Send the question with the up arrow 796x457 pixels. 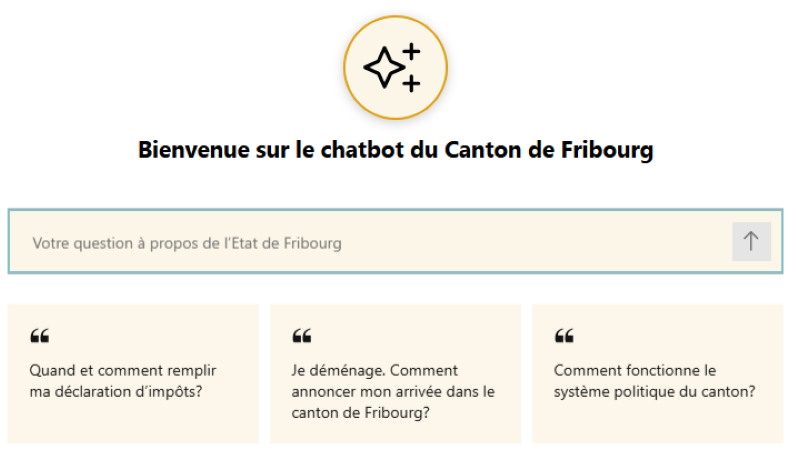pos(751,241)
